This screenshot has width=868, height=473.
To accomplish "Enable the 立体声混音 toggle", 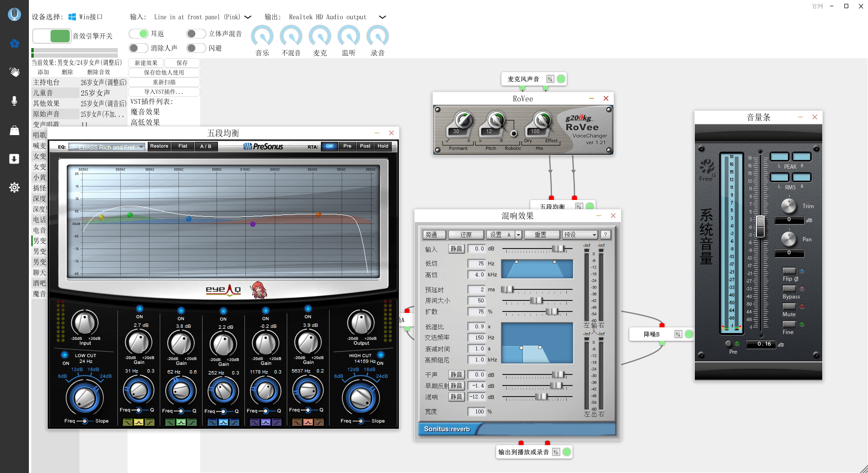I will click(x=196, y=34).
